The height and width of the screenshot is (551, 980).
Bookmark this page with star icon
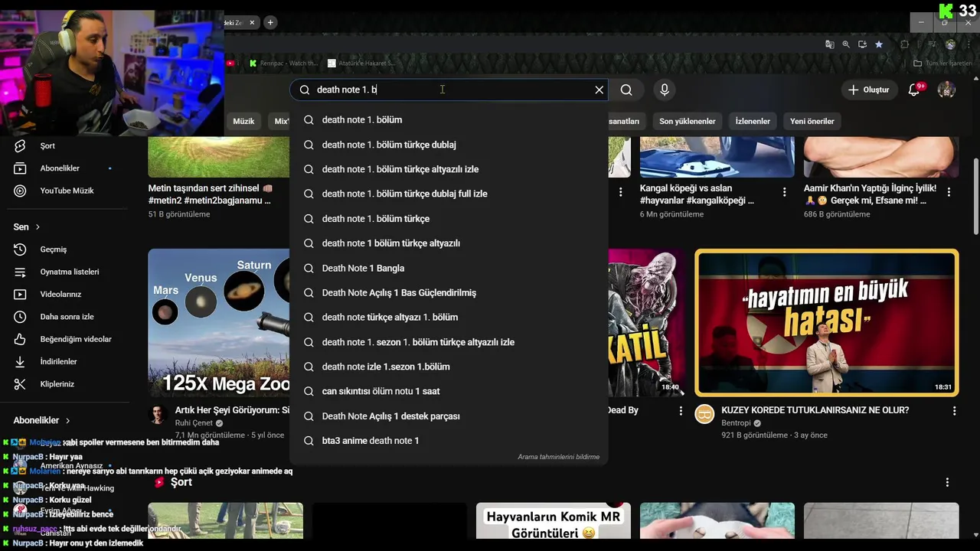point(879,44)
